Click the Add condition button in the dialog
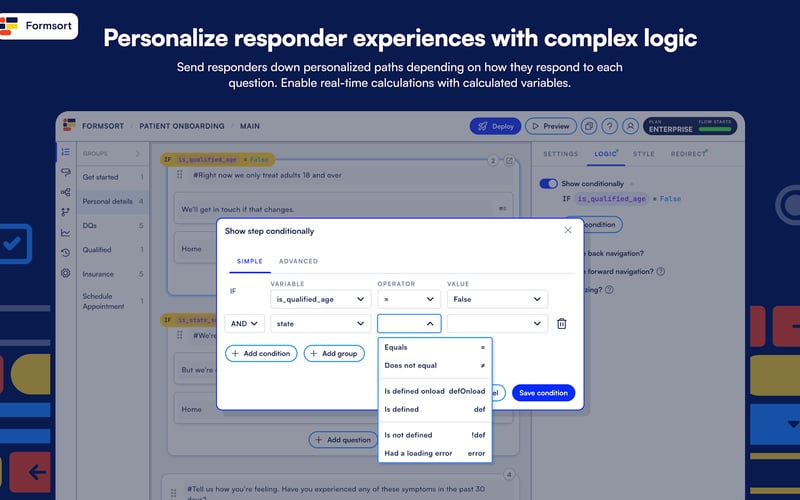 (261, 353)
